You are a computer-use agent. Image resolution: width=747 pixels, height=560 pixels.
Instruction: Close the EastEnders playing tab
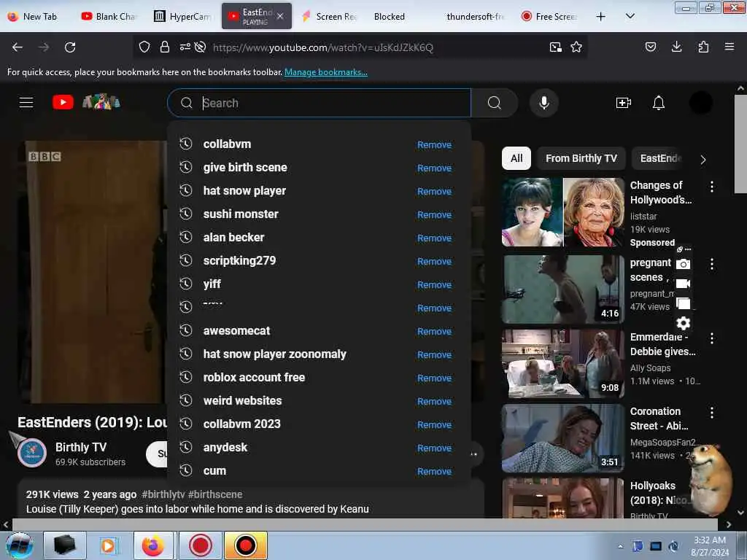click(x=280, y=17)
